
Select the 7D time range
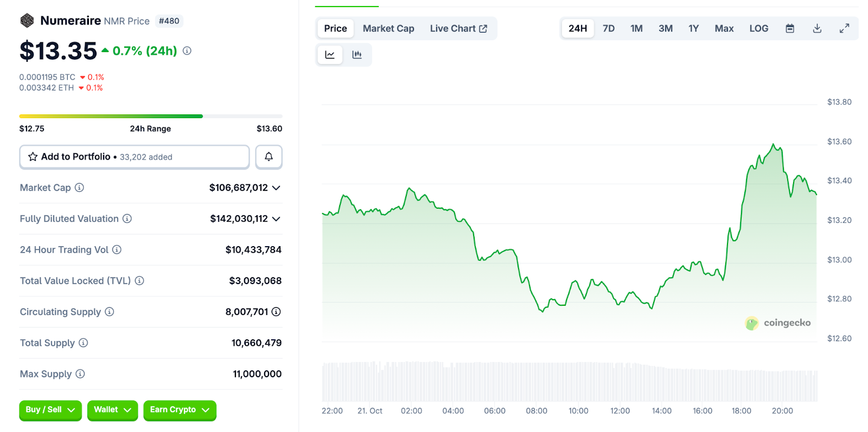pyautogui.click(x=608, y=29)
